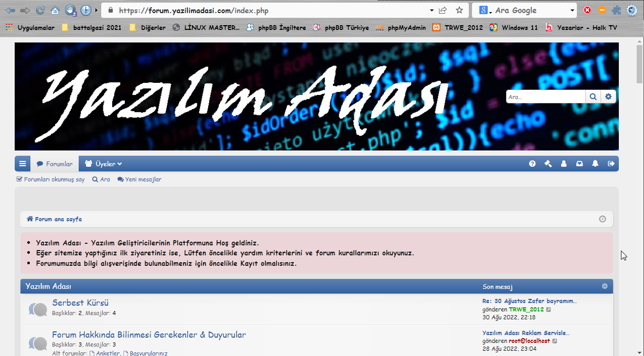
Task: Go to Forum ana sayfa breadcrumb
Action: (x=55, y=219)
